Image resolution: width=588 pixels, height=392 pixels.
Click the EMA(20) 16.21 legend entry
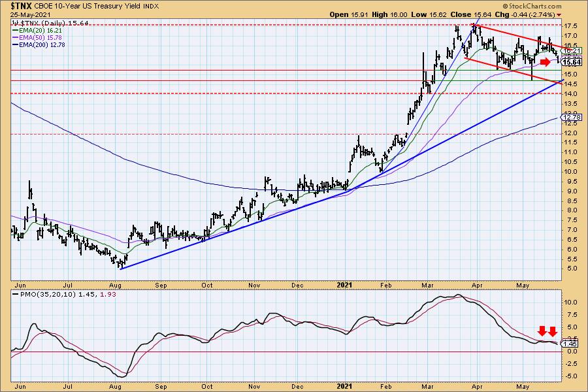[37, 31]
